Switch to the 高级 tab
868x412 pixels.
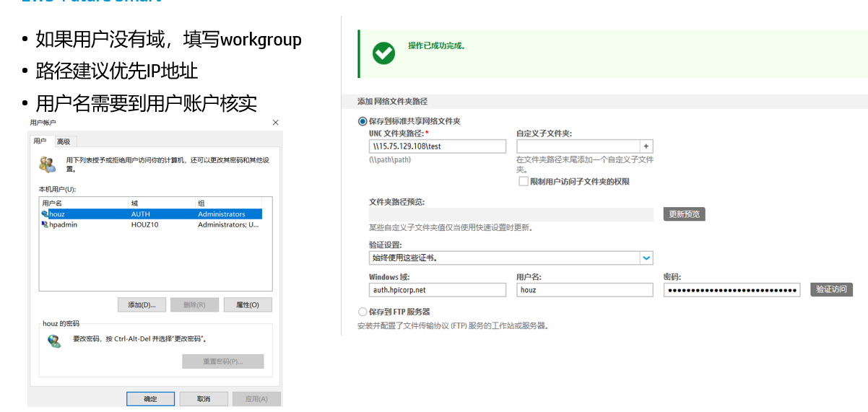coord(64,141)
